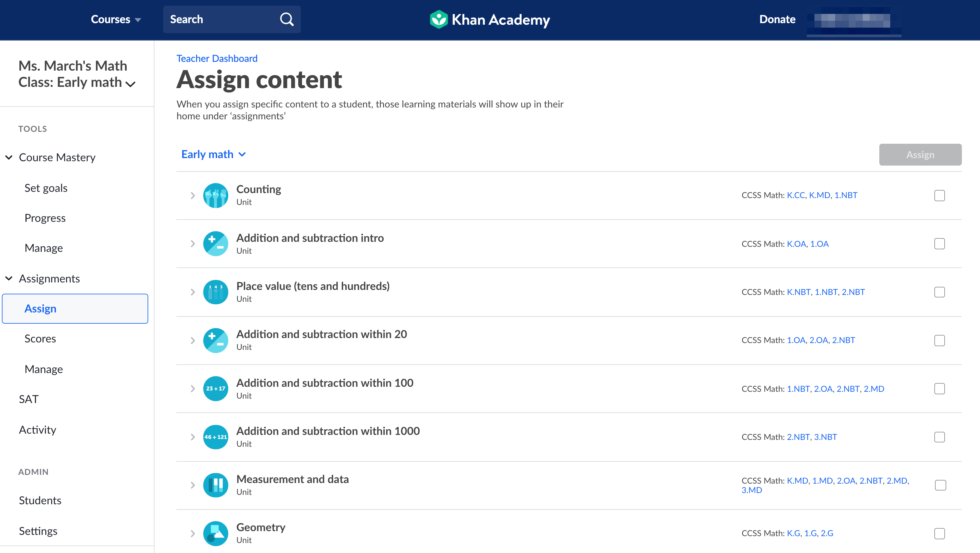The image size is (980, 553).
Task: Click the Khan Academy wordmark
Action: tap(501, 20)
